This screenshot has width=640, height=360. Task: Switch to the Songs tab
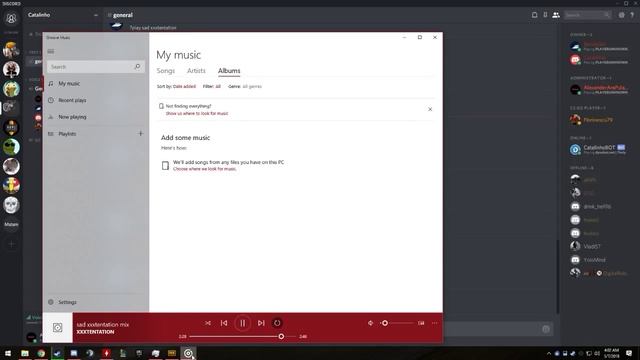166,71
